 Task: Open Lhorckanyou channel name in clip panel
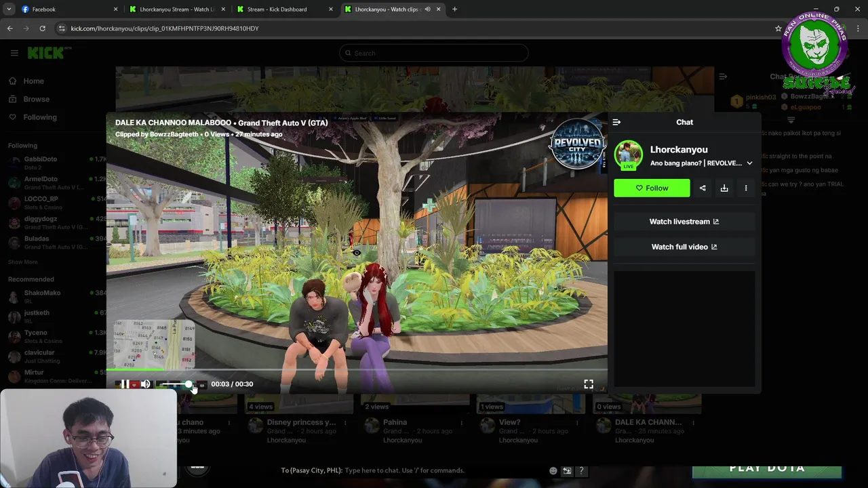point(679,150)
